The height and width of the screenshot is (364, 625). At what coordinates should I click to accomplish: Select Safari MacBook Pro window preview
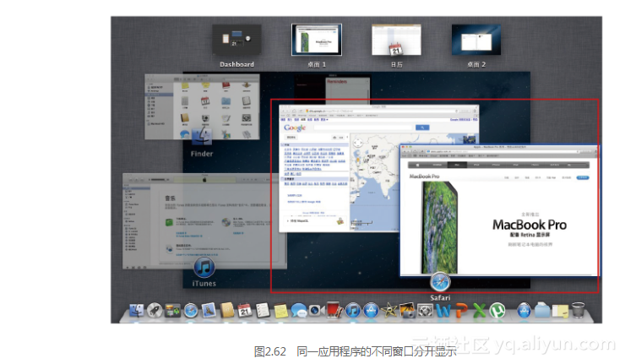499,210
